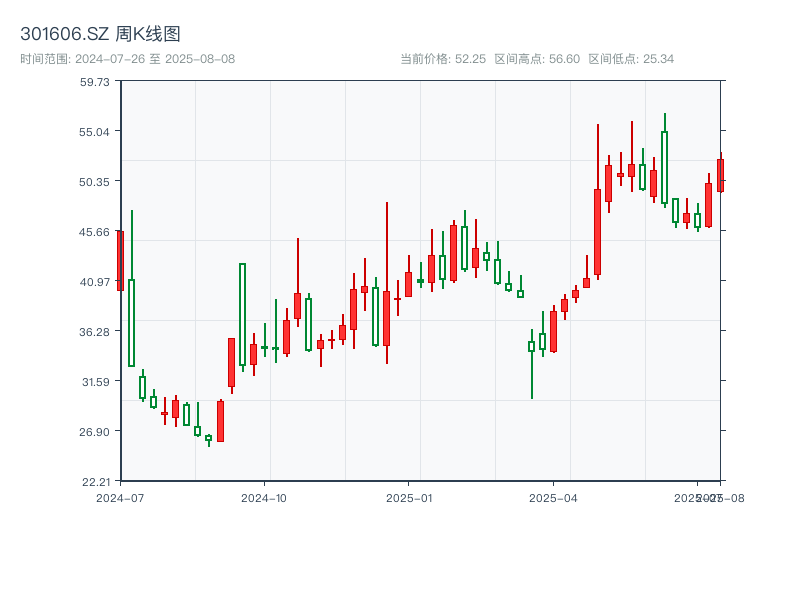Click the lowest small green candle near 26
Image resolution: width=800 pixels, height=600 pixels.
(209, 438)
